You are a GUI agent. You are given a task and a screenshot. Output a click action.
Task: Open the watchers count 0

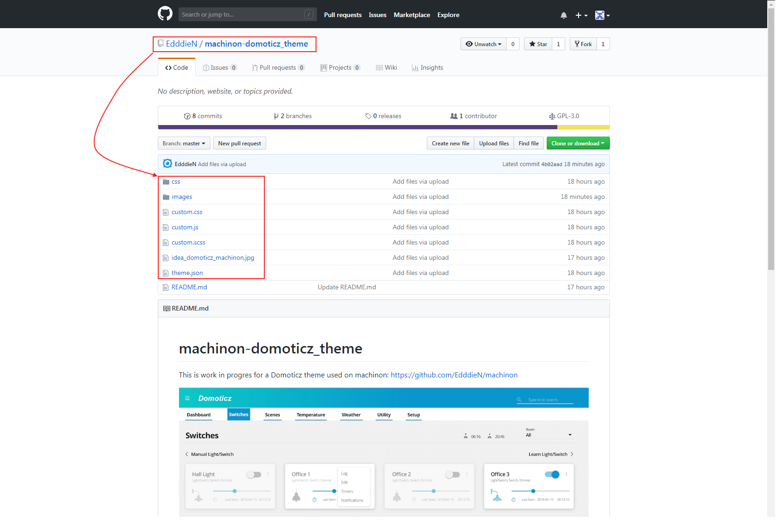[513, 44]
